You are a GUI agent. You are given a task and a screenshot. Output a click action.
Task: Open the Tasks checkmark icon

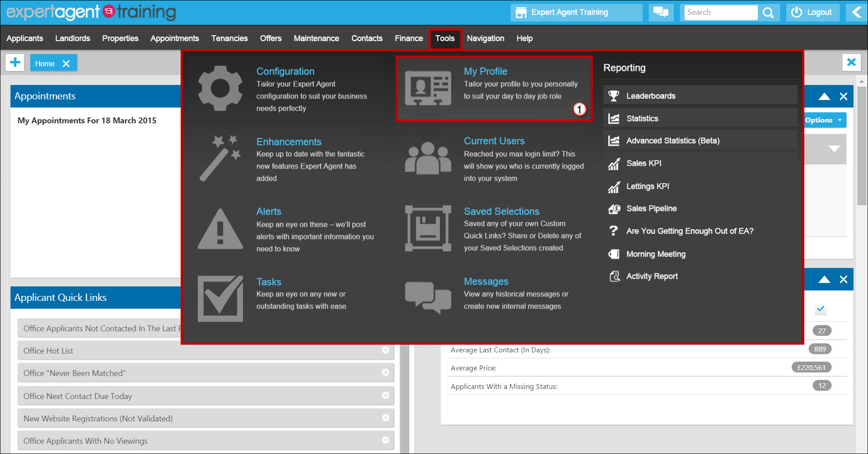tap(220, 299)
